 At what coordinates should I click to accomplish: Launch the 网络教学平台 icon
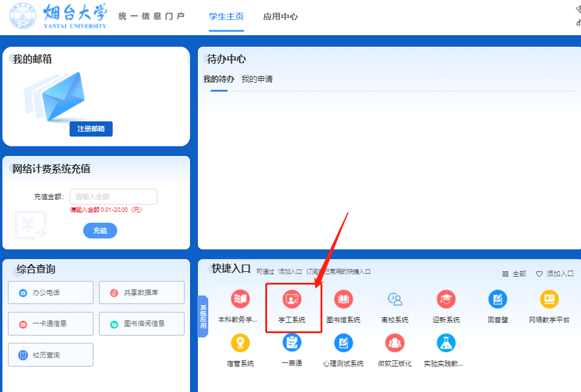549,300
